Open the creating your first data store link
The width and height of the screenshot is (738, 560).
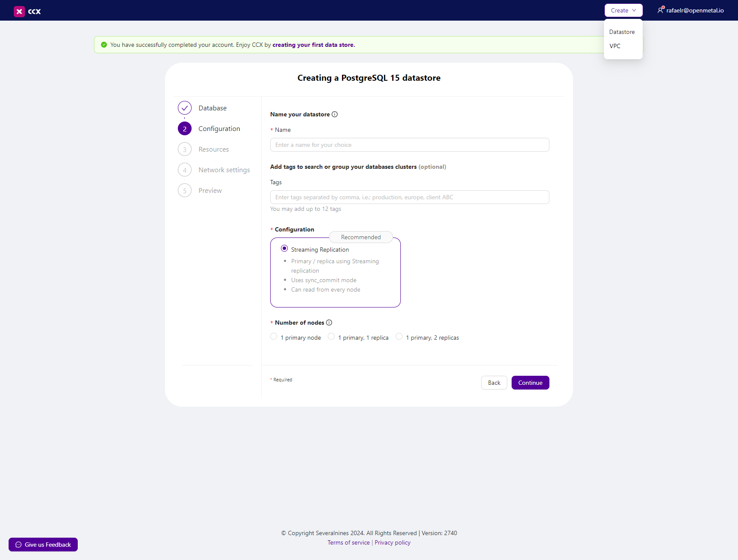314,45
